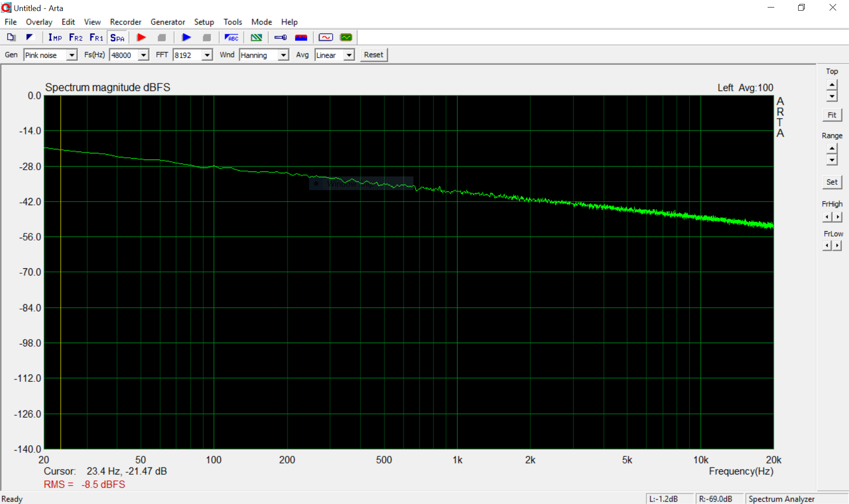Click the Fit button

click(x=832, y=115)
